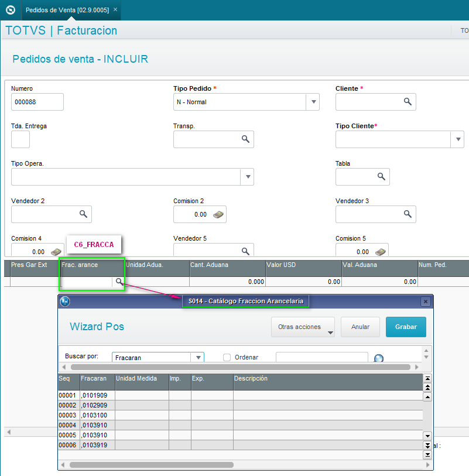Click the TOTVS logo icon in top bar
The width and height of the screenshot is (469, 476).
point(11,10)
